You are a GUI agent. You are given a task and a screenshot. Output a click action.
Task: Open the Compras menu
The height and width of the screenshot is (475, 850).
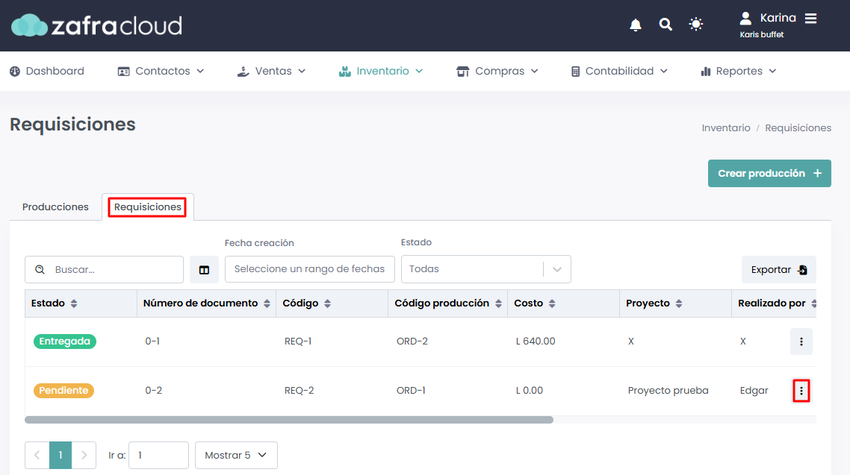tap(497, 71)
